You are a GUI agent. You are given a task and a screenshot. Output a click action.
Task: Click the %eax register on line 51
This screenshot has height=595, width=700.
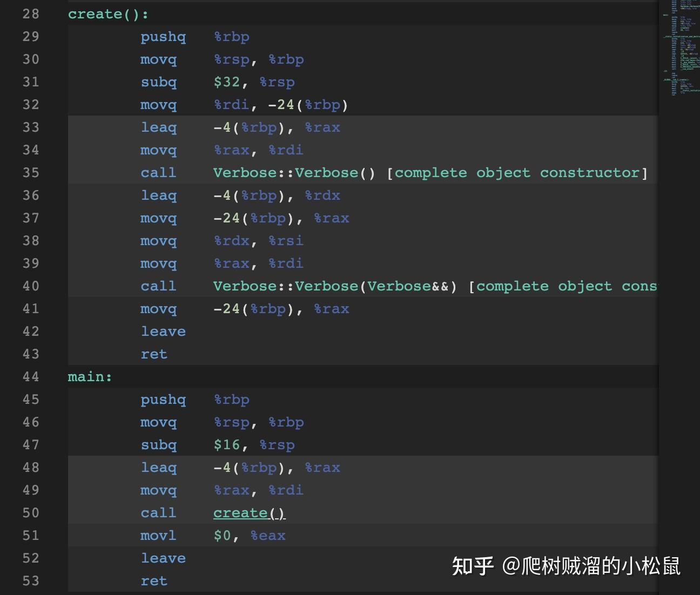(268, 536)
